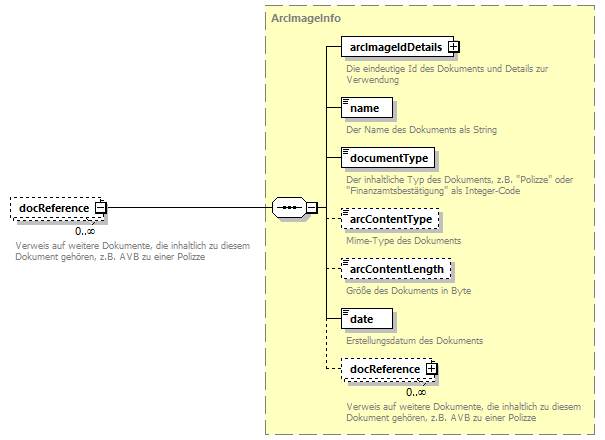
Task: Expand the docReference child inside ArcImageInfo
Action: coord(432,369)
